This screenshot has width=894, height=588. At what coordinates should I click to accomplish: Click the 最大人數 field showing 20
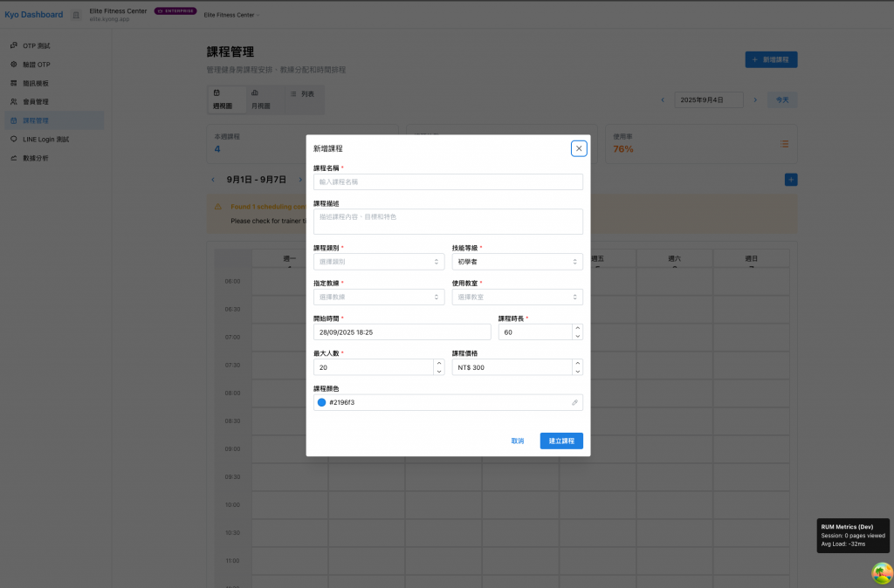coord(374,367)
